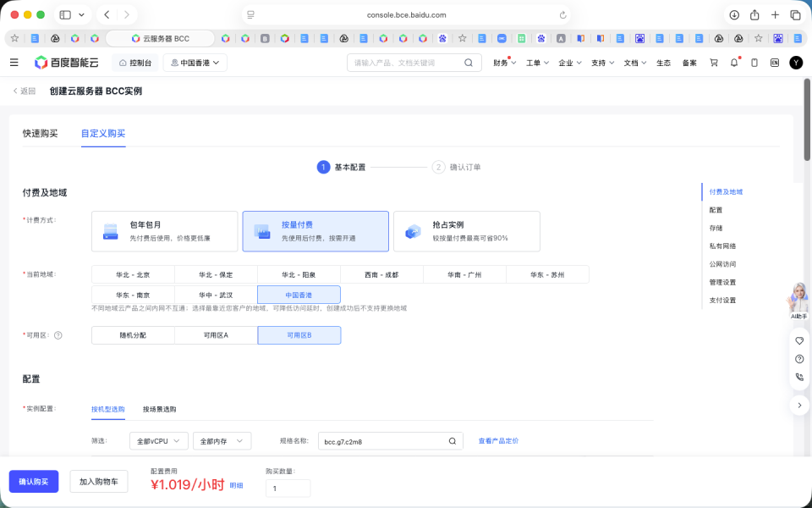Select 抢占实例 billing method
The width and height of the screenshot is (812, 508).
click(467, 231)
